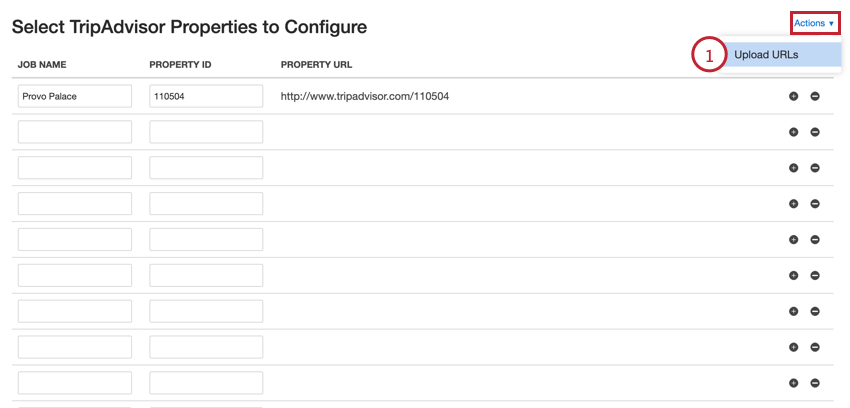The height and width of the screenshot is (408, 850).
Task: Select Upload URLs from the Actions menu
Action: (x=766, y=55)
